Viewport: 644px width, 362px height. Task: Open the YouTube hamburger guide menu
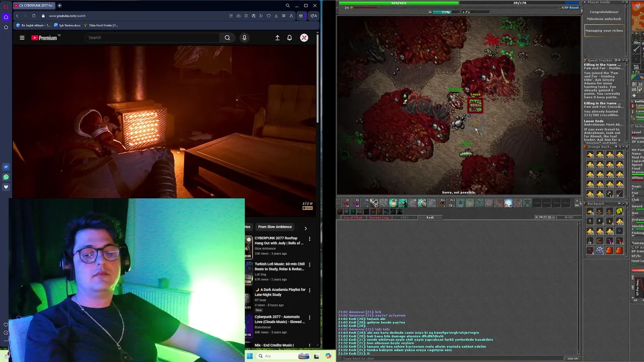[22, 38]
